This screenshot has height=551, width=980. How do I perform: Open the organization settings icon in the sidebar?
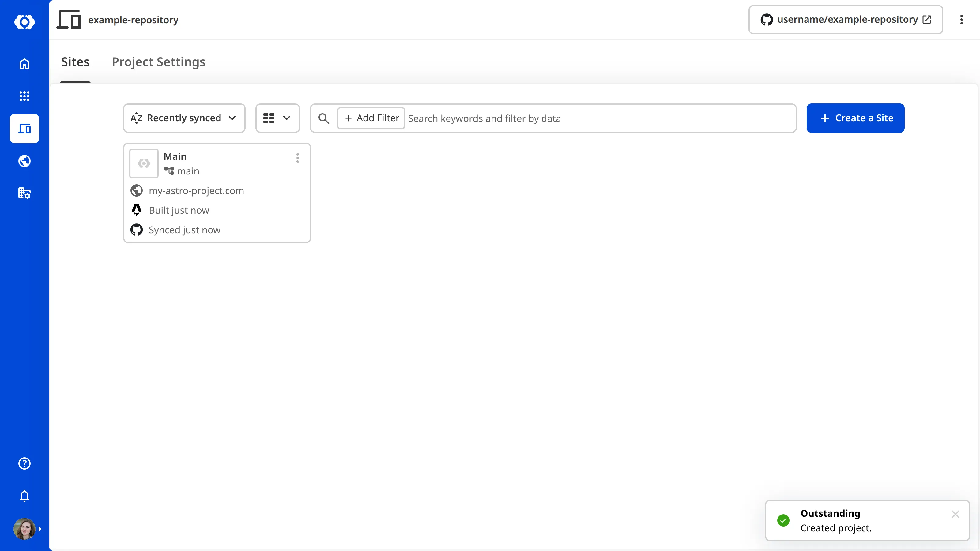(24, 193)
